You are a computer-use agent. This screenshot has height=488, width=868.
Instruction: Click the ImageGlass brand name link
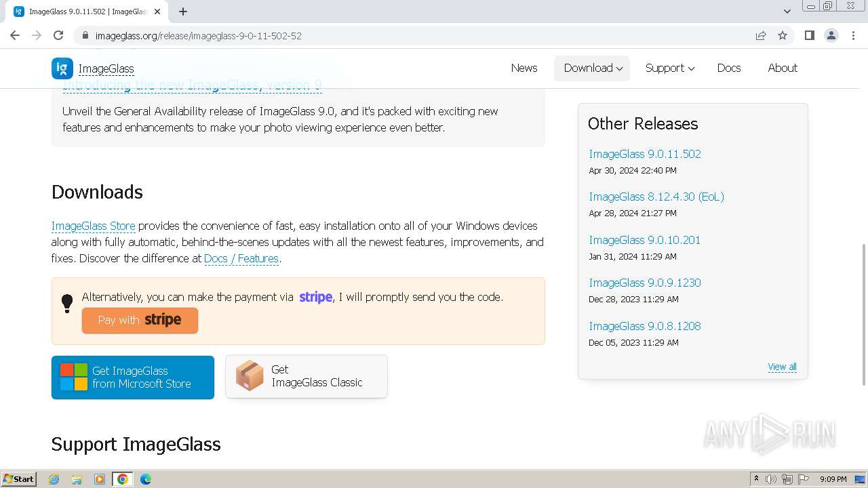(106, 68)
